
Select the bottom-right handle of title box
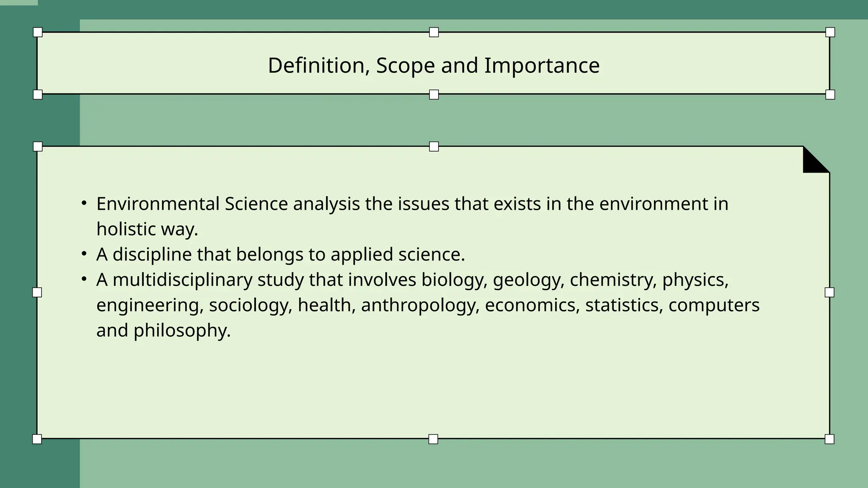830,94
